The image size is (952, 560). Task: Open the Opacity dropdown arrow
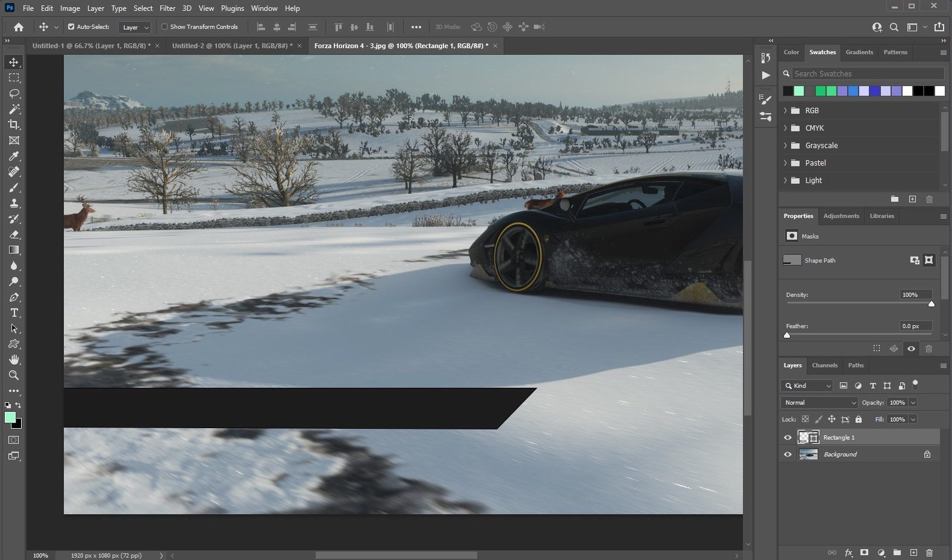(x=913, y=402)
